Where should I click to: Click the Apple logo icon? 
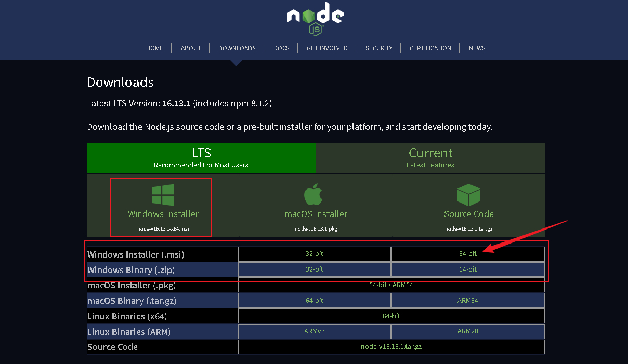point(313,195)
